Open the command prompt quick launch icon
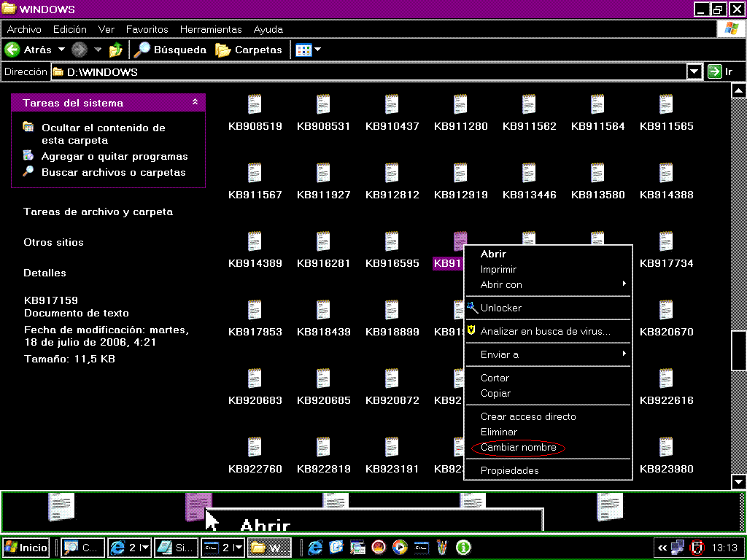This screenshot has height=560, width=747. [421, 548]
